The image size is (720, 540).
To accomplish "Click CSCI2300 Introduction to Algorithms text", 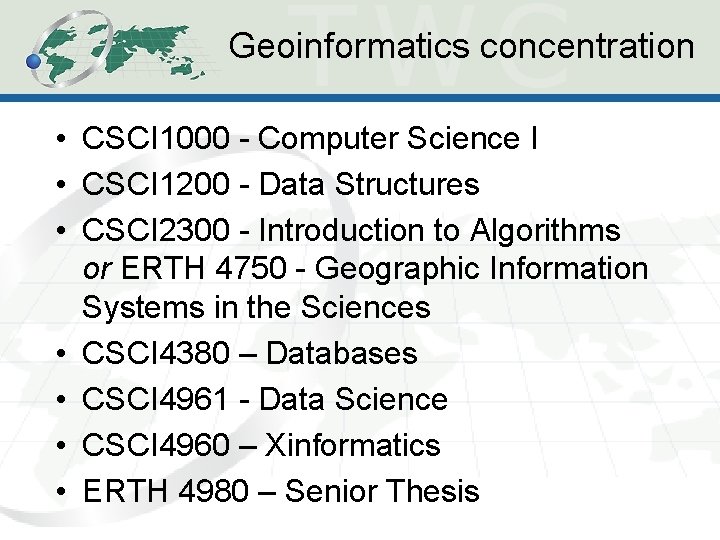I will [x=351, y=231].
